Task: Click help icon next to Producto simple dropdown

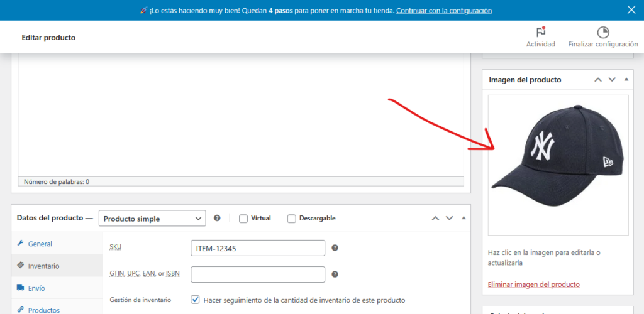Action: [217, 218]
